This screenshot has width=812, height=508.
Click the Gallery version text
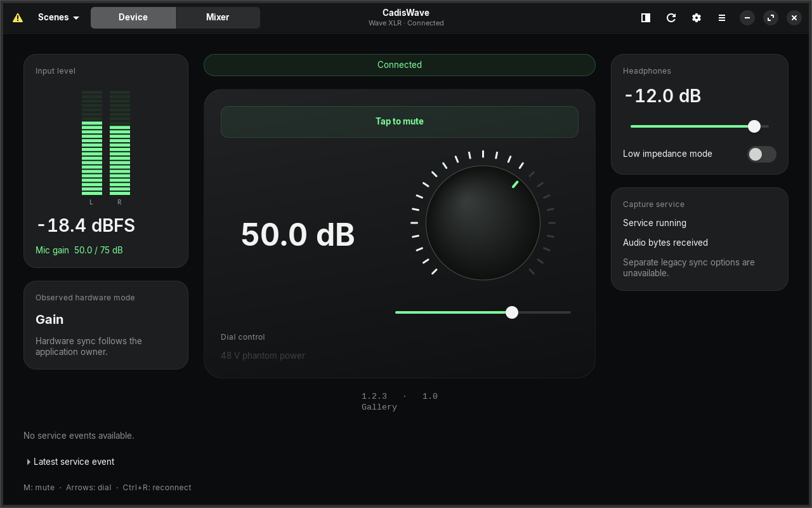tap(379, 407)
